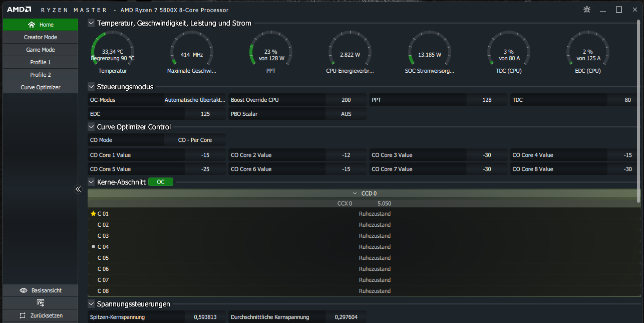Click the EDC value 125 field
This screenshot has height=323, width=644.
(205, 114)
